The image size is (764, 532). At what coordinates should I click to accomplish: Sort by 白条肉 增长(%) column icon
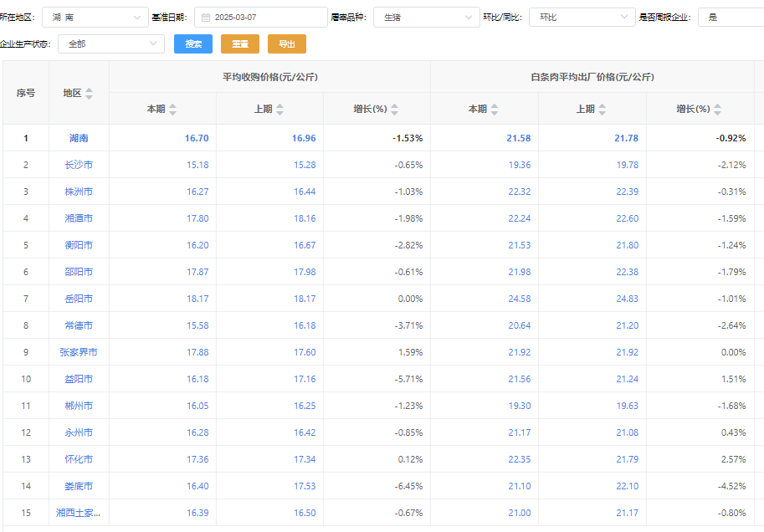point(717,110)
